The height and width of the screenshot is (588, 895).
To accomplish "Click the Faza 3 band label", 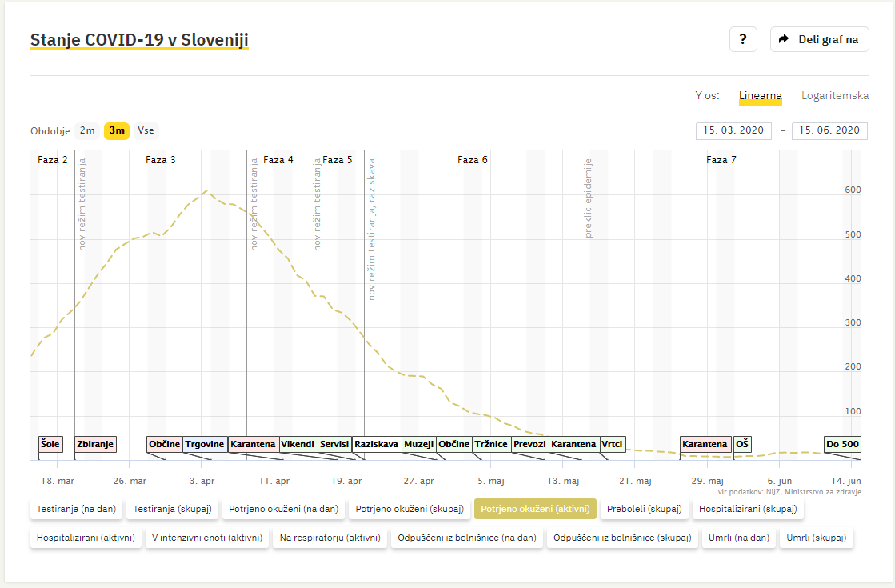I will 161,160.
